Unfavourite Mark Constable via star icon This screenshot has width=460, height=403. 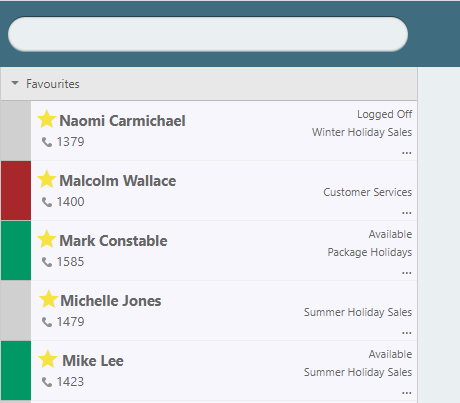coord(47,239)
